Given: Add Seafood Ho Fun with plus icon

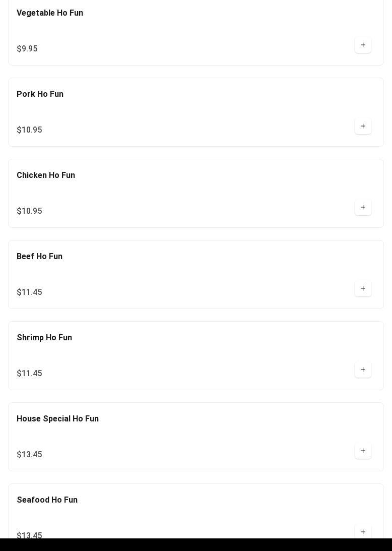Looking at the screenshot, I should 363,532.
